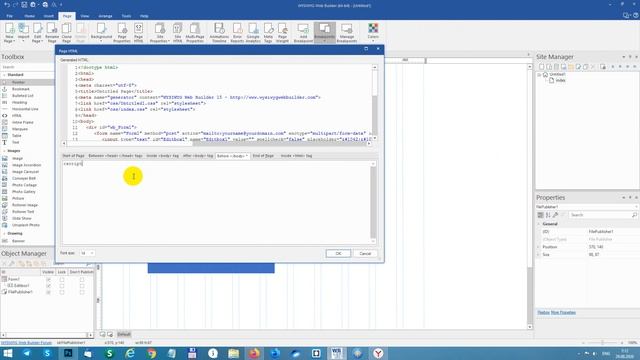Collapse the General properties group
This screenshot has width=640, height=360.
coord(539,224)
